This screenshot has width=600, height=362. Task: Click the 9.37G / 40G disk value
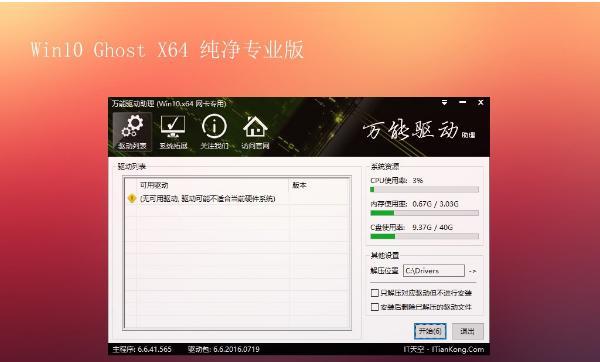(432, 227)
